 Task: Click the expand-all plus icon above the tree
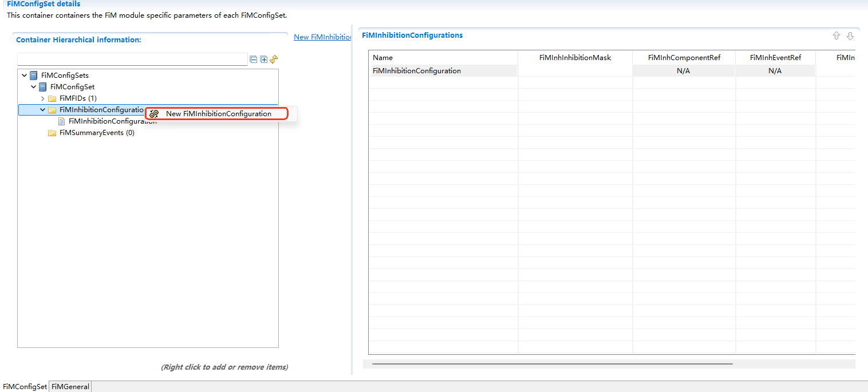[263, 59]
